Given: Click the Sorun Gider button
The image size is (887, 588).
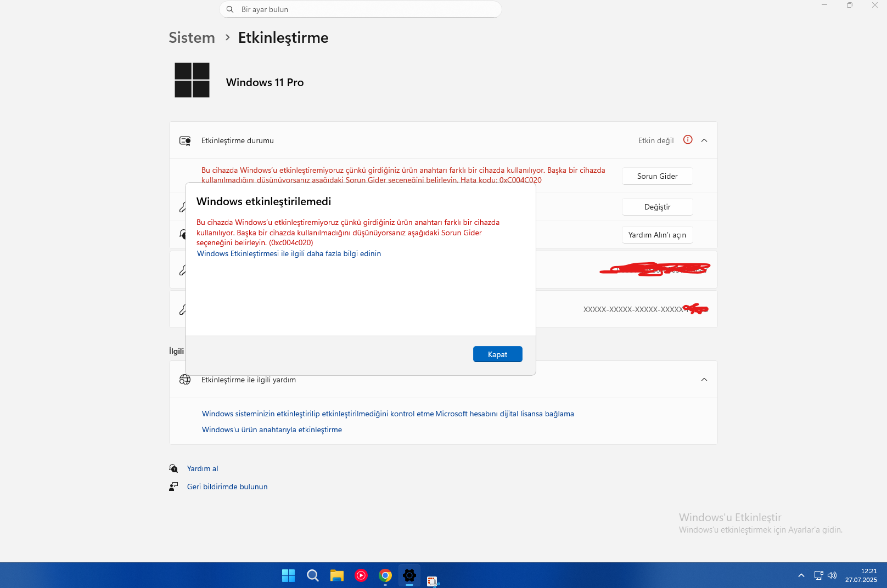Looking at the screenshot, I should (x=657, y=176).
